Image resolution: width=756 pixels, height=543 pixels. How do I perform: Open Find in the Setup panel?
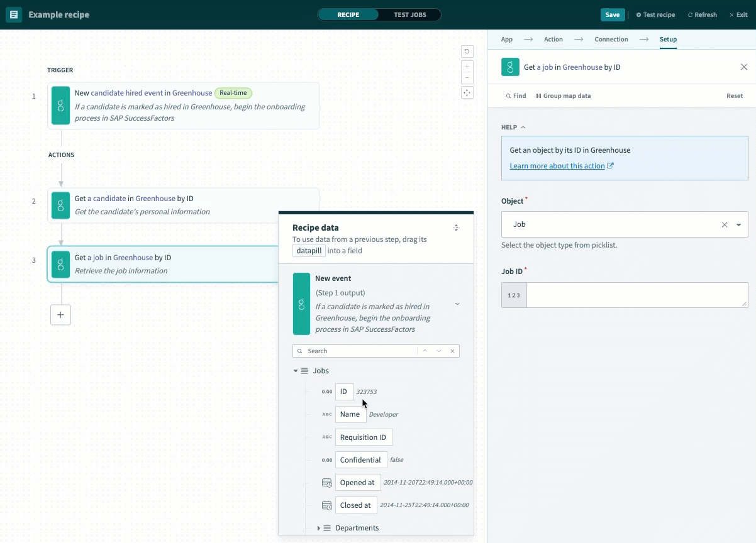tap(516, 96)
